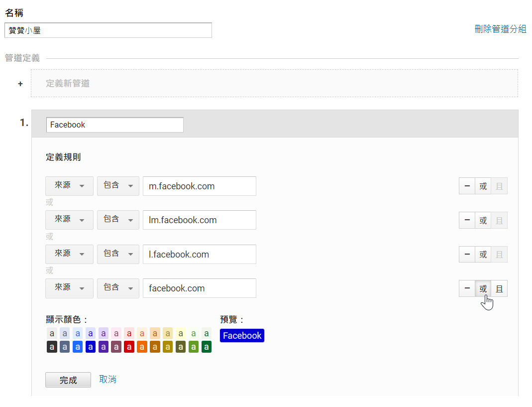This screenshot has height=407, width=532.
Task: Remove the lm.facebook.com rule with minus button
Action: [467, 220]
